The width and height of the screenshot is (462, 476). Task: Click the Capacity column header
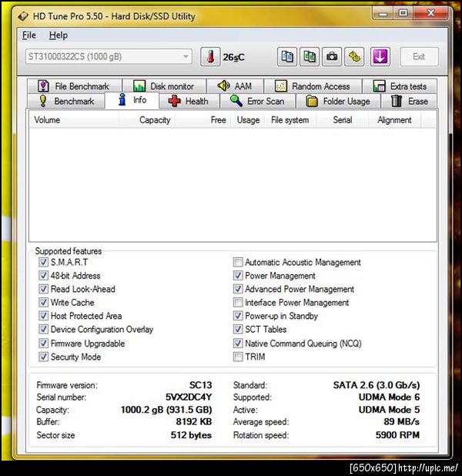[147, 120]
